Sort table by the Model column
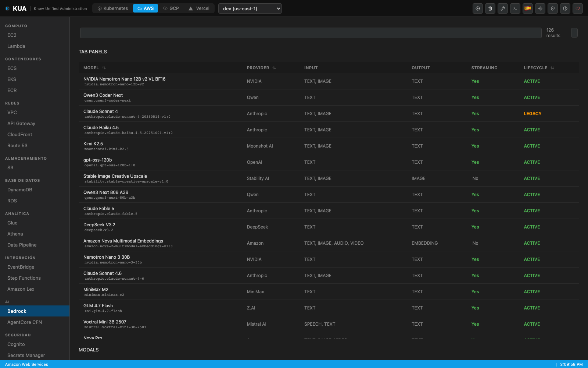Image resolution: width=588 pixels, height=368 pixels. click(94, 68)
